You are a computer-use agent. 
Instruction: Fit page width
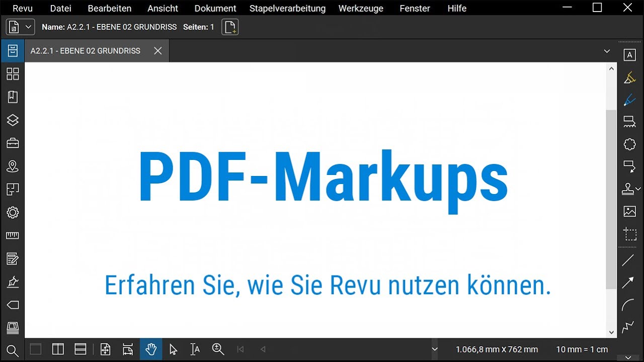(x=128, y=349)
